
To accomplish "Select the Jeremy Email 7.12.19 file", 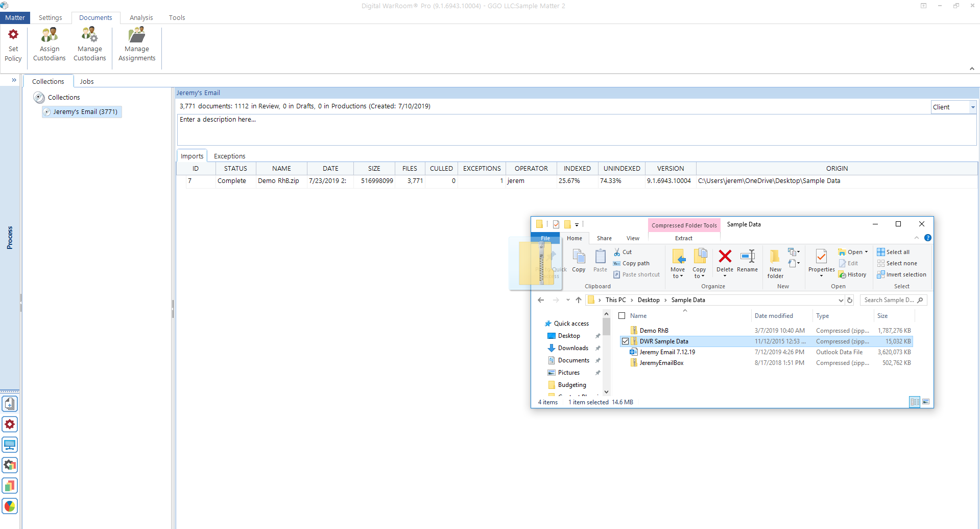I will [667, 352].
